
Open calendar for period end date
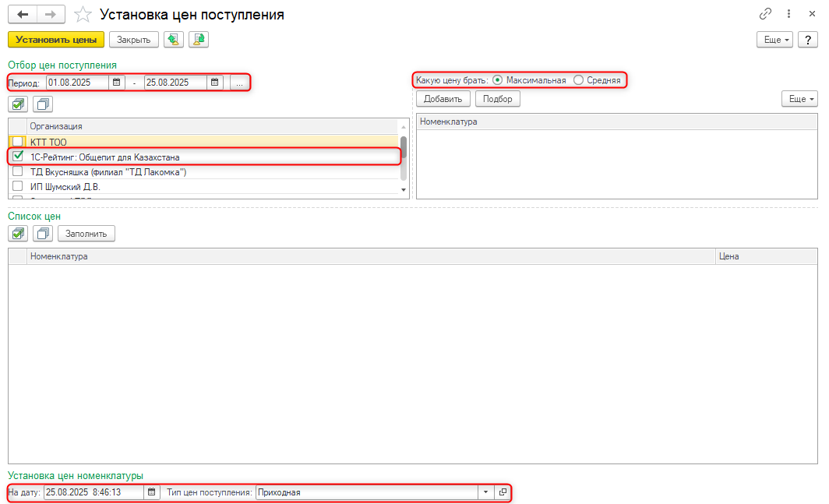215,82
